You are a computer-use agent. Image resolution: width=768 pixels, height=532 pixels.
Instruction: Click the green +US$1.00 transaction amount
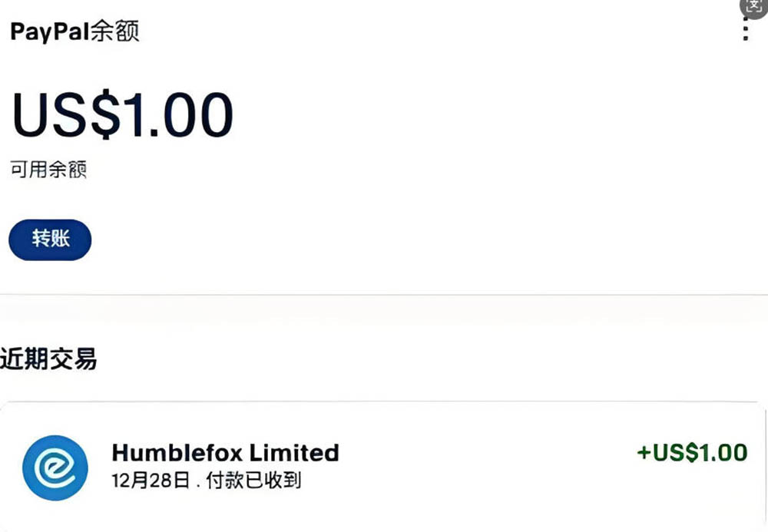coord(692,453)
